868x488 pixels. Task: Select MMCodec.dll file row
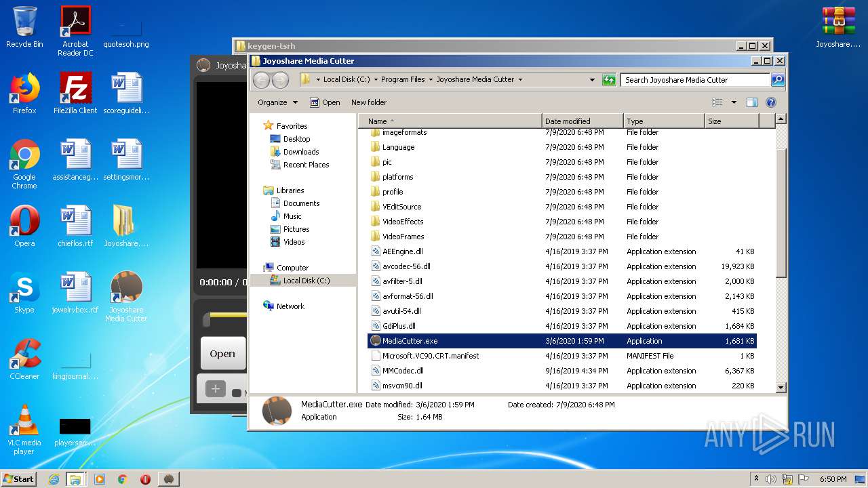[562, 371]
